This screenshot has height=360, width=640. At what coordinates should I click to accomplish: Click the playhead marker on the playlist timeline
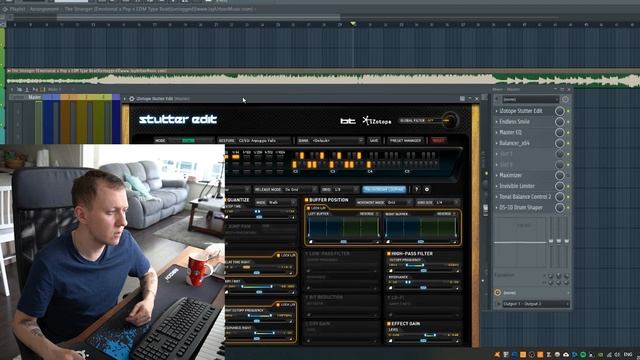coord(353,24)
